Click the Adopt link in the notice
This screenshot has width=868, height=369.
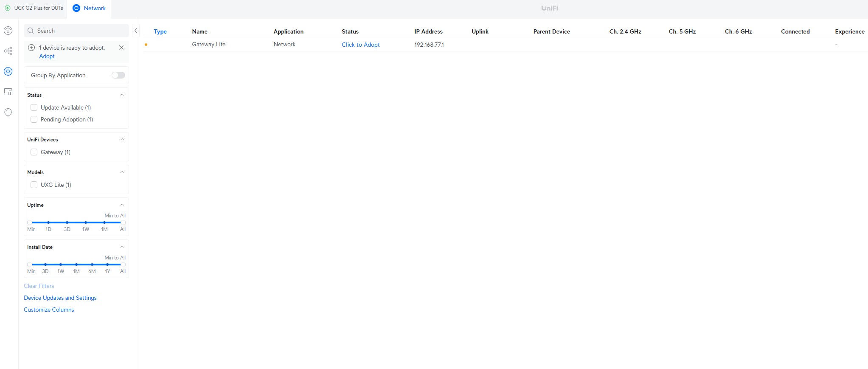(x=47, y=56)
